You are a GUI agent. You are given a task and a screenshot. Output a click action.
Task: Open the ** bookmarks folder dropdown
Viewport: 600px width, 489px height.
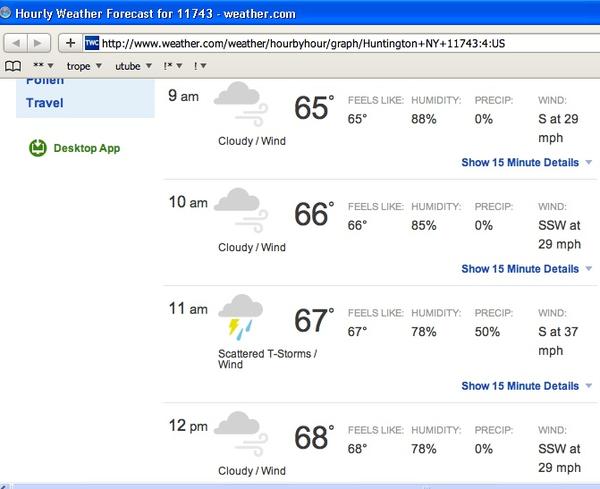coord(43,66)
